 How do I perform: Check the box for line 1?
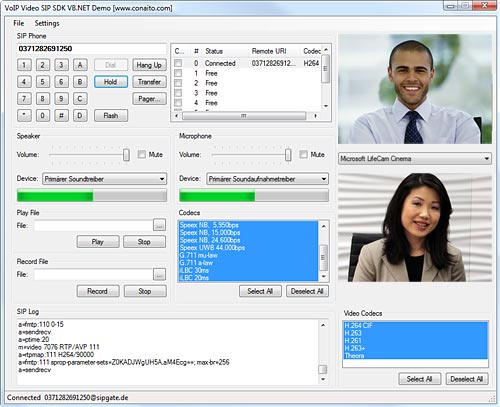click(x=178, y=73)
